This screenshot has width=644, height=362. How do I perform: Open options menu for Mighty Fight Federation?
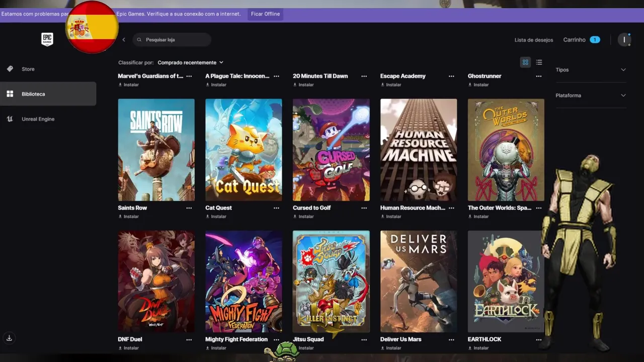click(x=276, y=340)
